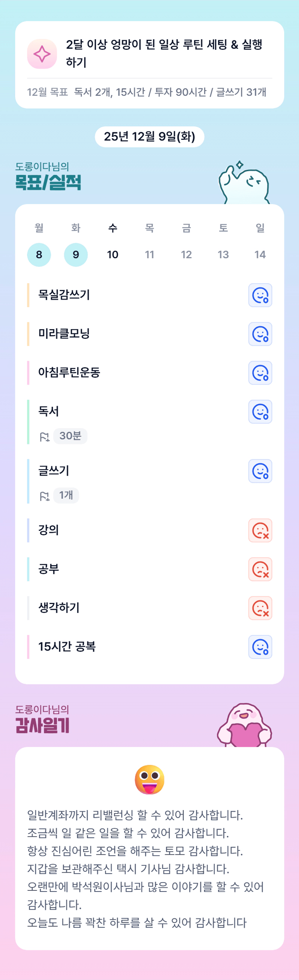This screenshot has width=299, height=980.
Task: Toggle smiley status for 아침루틴운동
Action: coord(260,373)
